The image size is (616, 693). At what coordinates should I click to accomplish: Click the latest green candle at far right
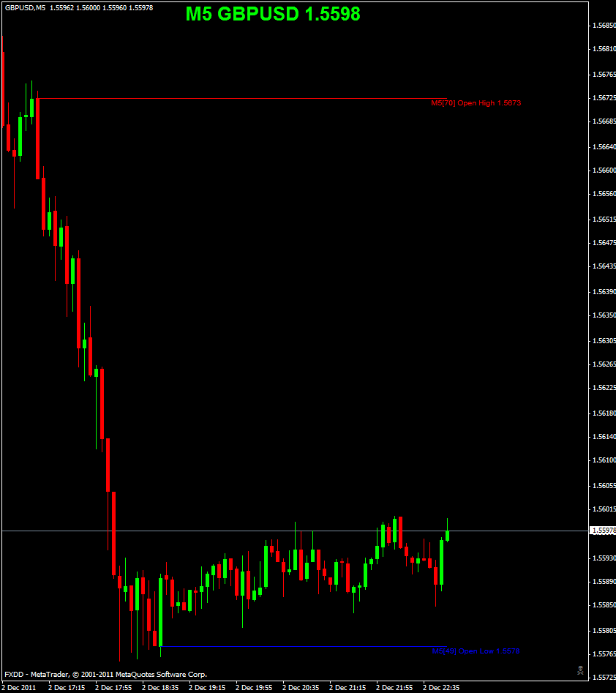pyautogui.click(x=447, y=535)
